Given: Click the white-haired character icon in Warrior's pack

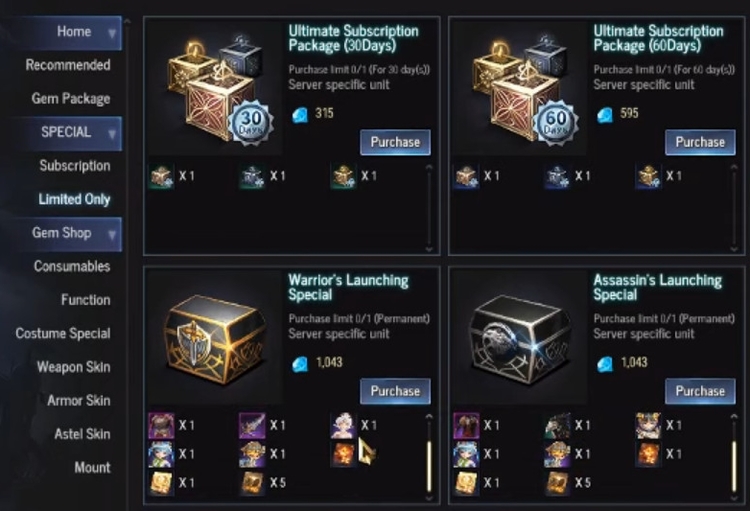Looking at the screenshot, I should click(343, 425).
